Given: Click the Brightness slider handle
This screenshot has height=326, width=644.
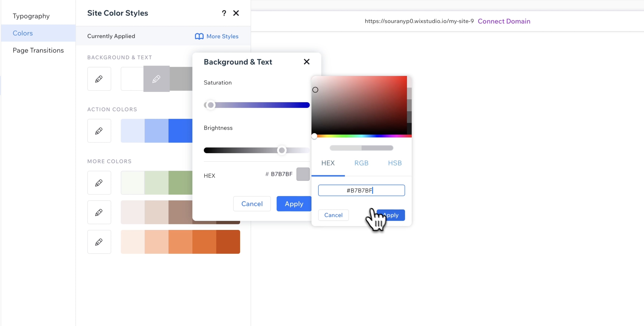Looking at the screenshot, I should [x=281, y=150].
